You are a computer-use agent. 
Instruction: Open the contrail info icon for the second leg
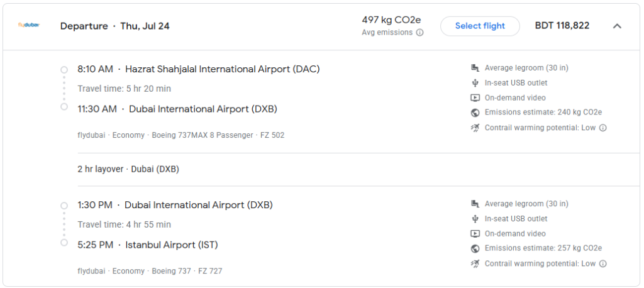pos(602,263)
